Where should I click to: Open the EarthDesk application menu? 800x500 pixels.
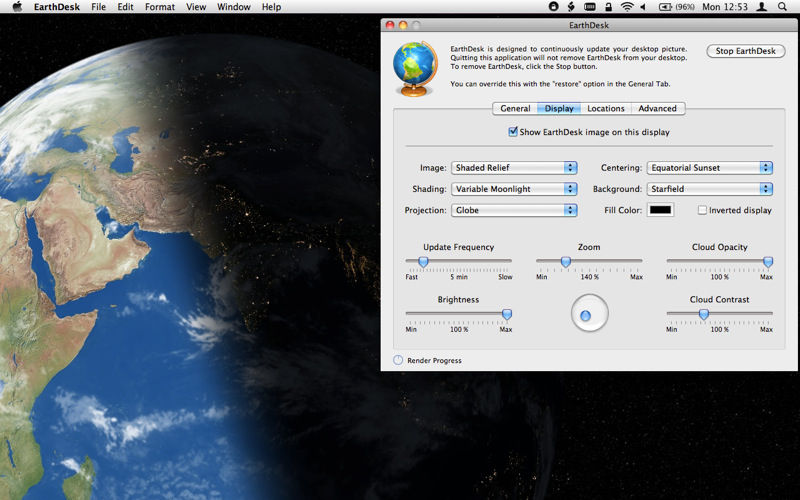57,7
